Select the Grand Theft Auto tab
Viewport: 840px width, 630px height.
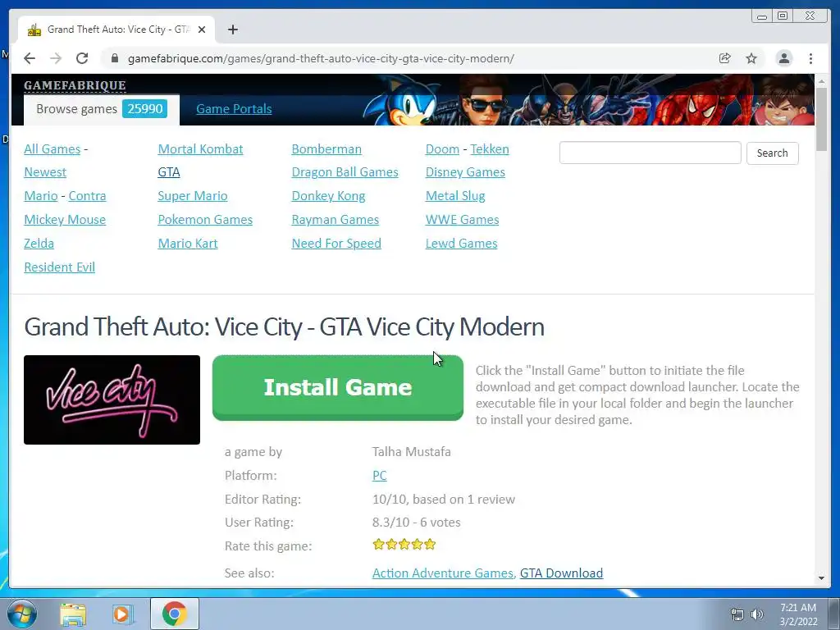(x=116, y=30)
